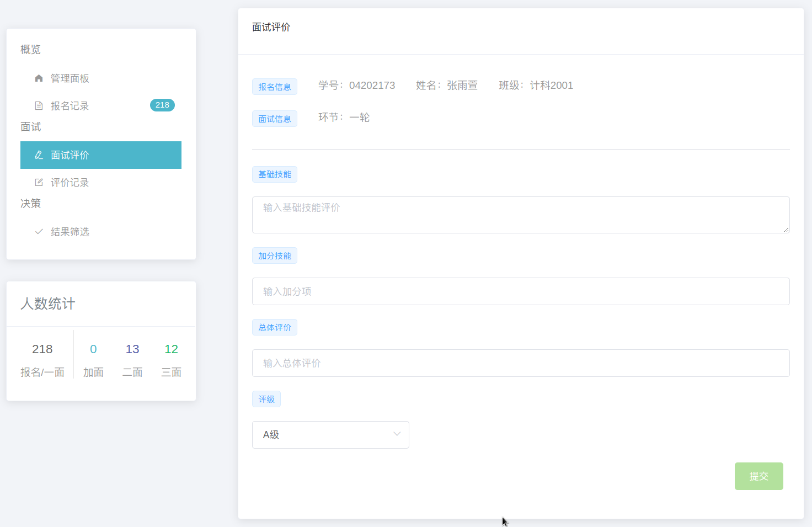The image size is (812, 527).
Task: Click the 12 三面 statistic
Action: point(171,360)
